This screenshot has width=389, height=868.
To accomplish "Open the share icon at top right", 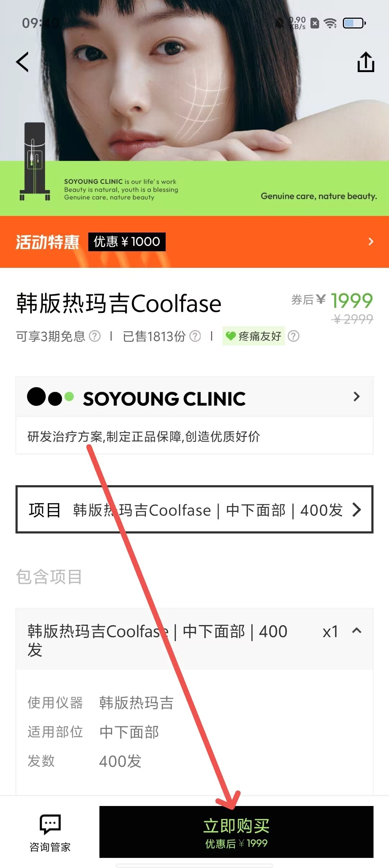I will 366,62.
